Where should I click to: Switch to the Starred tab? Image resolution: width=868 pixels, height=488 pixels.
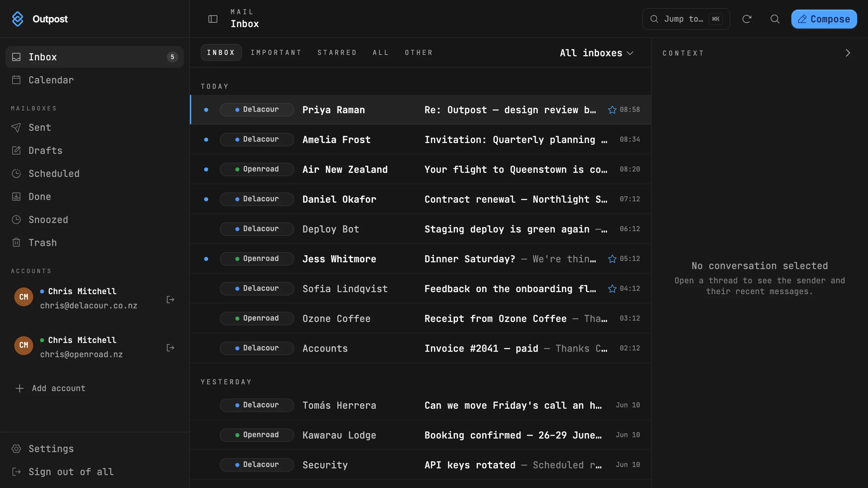click(x=337, y=53)
